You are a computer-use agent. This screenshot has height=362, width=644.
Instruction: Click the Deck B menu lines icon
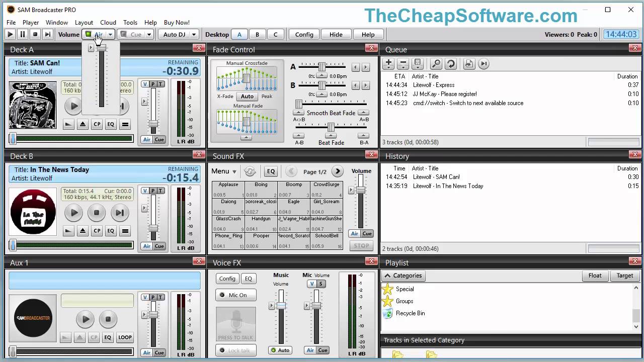tap(125, 231)
